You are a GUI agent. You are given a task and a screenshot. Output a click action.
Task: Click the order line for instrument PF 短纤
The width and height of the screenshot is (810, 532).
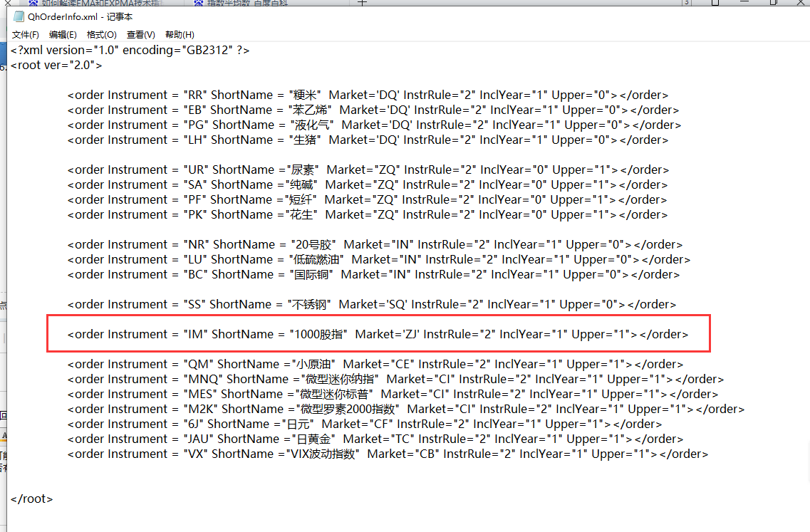(x=368, y=200)
